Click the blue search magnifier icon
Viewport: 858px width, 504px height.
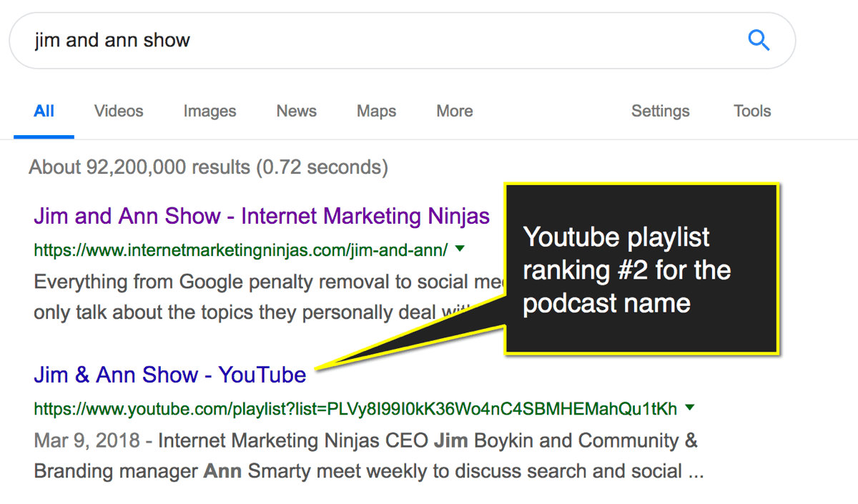[759, 40]
